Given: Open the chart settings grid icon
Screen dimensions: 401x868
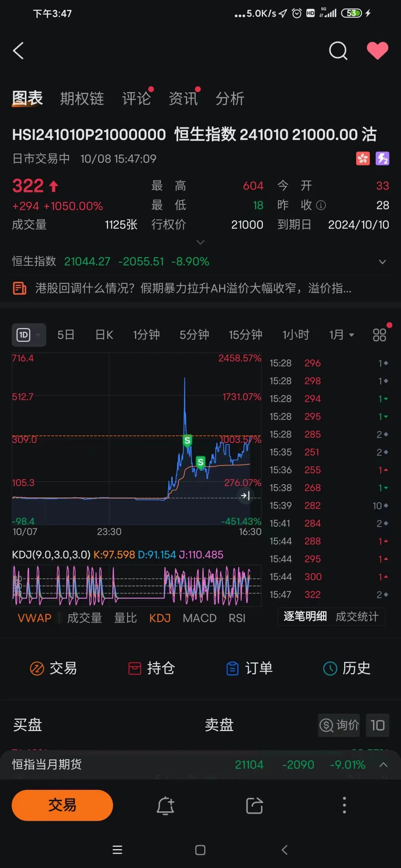Looking at the screenshot, I should 379,335.
